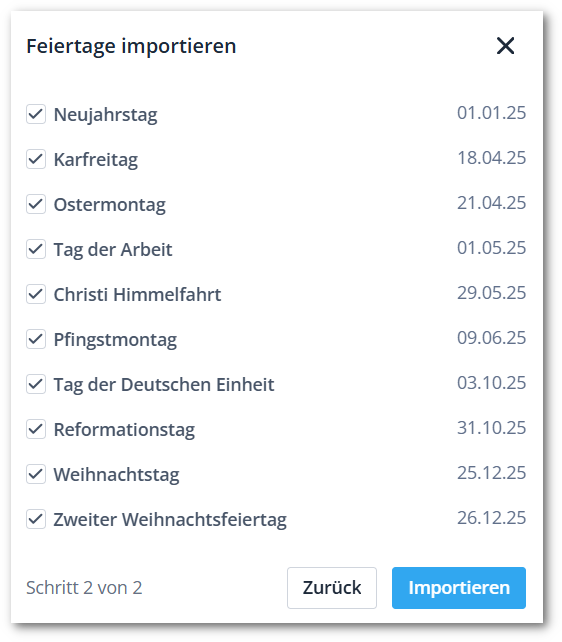Disable Tag der Deutschen Einheit checkbox
This screenshot has width=562, height=642.
pos(36,384)
